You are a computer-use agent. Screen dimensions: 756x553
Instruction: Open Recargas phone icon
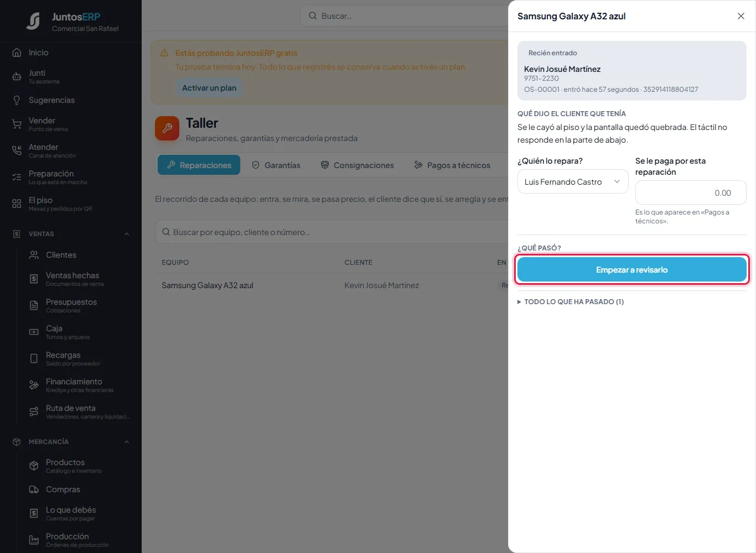click(x=34, y=359)
